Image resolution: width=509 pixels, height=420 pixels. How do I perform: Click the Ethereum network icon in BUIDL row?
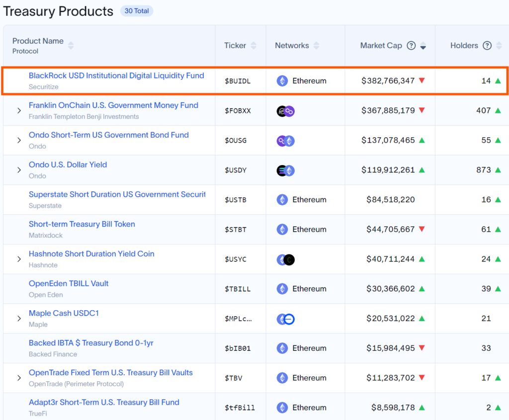(x=282, y=81)
